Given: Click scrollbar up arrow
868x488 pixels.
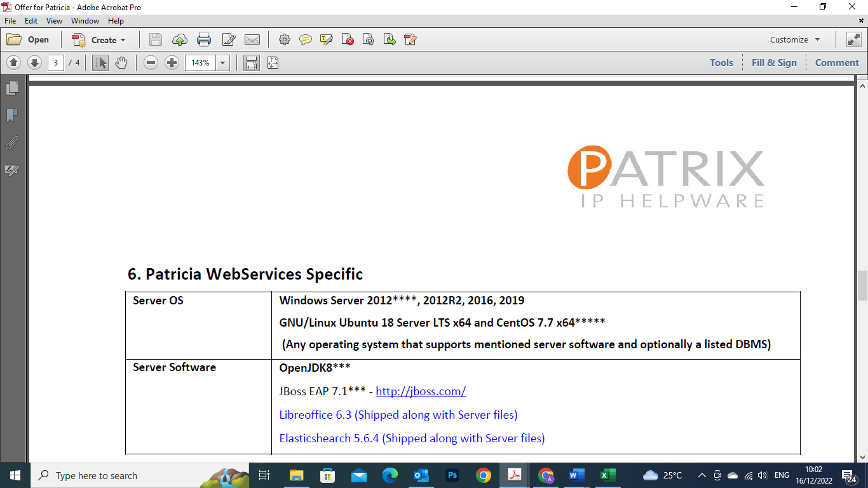Looking at the screenshot, I should [862, 85].
